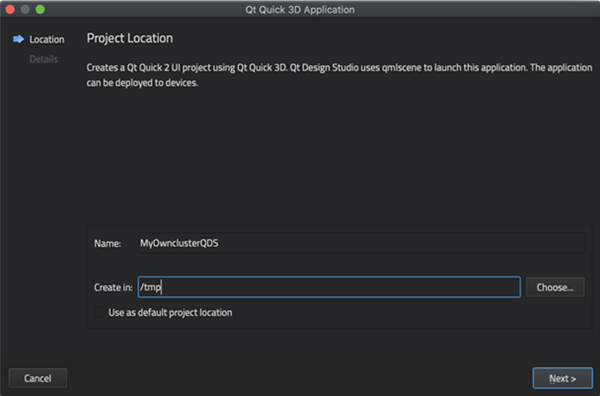This screenshot has height=396, width=600.
Task: Click the gray minimize window button
Action: click(25, 10)
